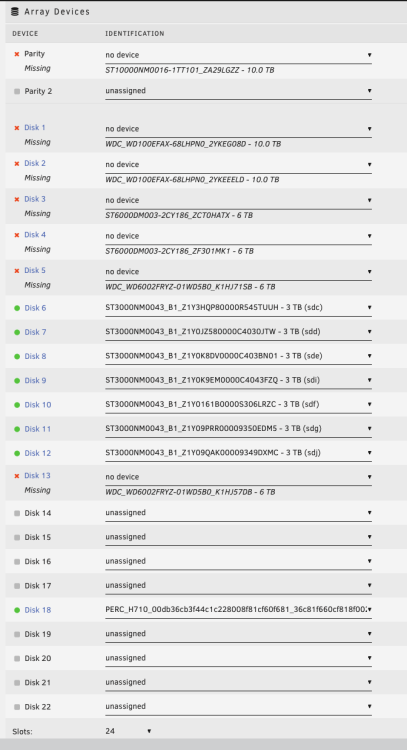Click the grey status square for Disk 15

pos(17,538)
